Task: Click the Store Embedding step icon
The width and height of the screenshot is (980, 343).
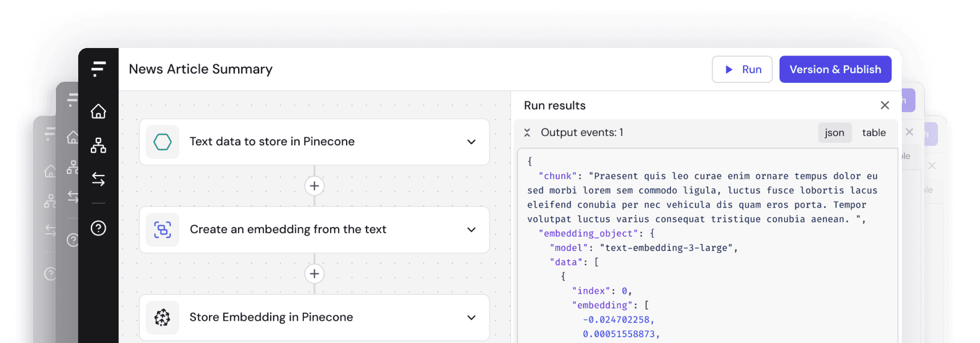Action: pos(163,317)
